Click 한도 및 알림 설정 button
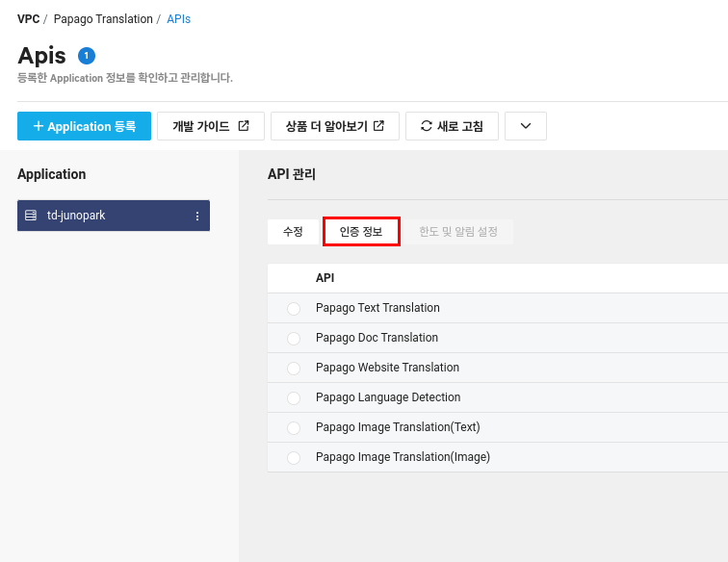 tap(458, 232)
